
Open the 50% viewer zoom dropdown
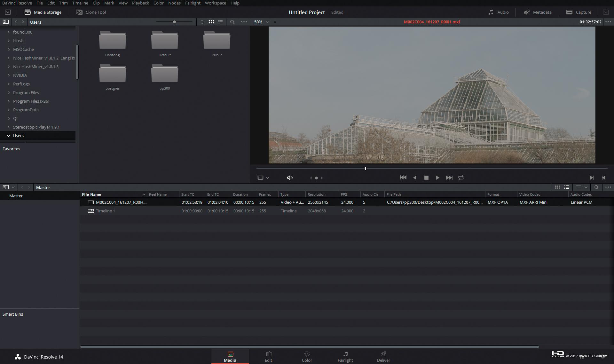(x=262, y=22)
